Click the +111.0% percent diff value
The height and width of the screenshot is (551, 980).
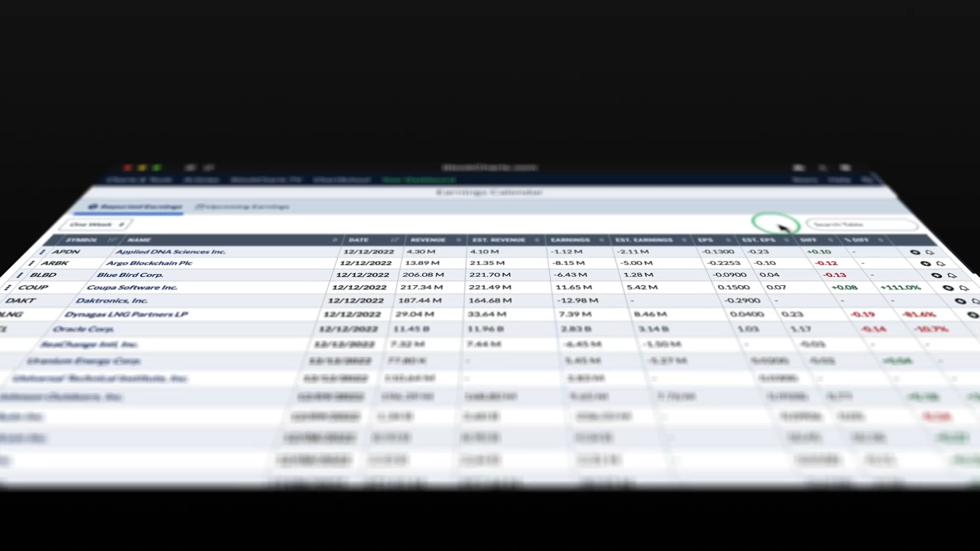pyautogui.click(x=901, y=288)
